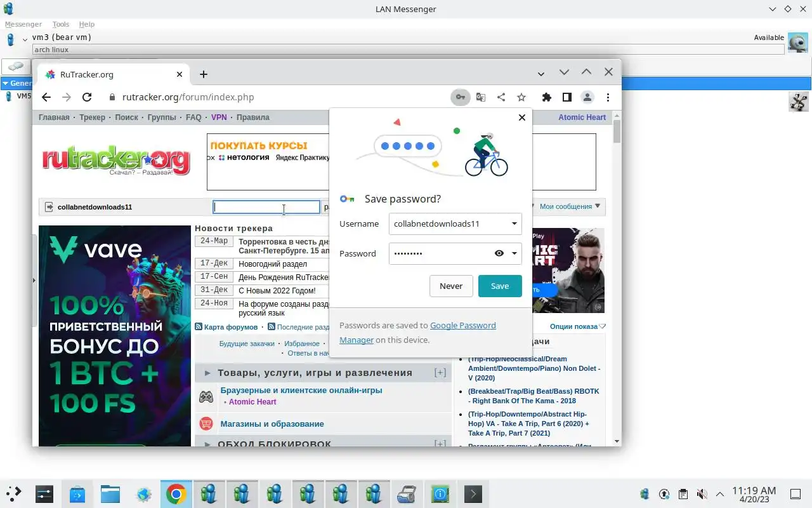Screen dimensions: 812x508
Task: Bookmark this page with the star icon
Action: (x=521, y=97)
